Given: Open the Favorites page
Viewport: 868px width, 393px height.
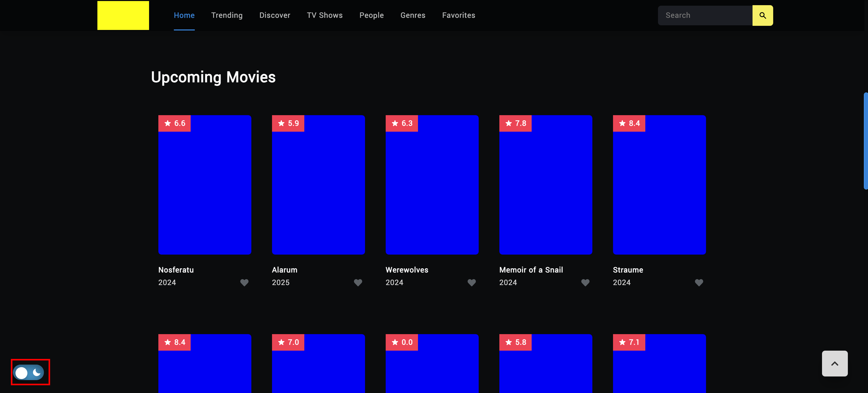Looking at the screenshot, I should pos(458,15).
